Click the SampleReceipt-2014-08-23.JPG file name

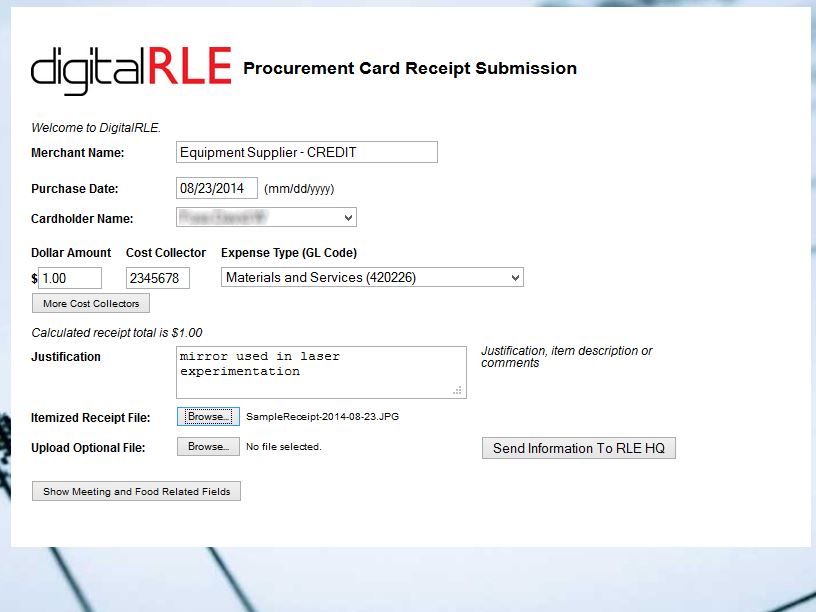pos(322,417)
